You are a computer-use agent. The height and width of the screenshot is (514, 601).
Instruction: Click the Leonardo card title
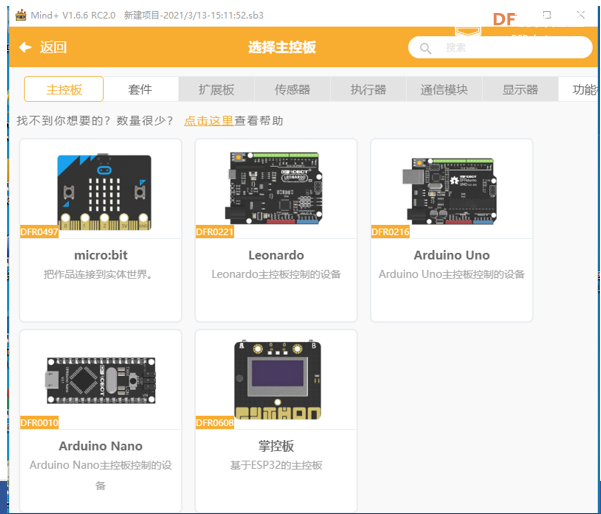tap(276, 255)
